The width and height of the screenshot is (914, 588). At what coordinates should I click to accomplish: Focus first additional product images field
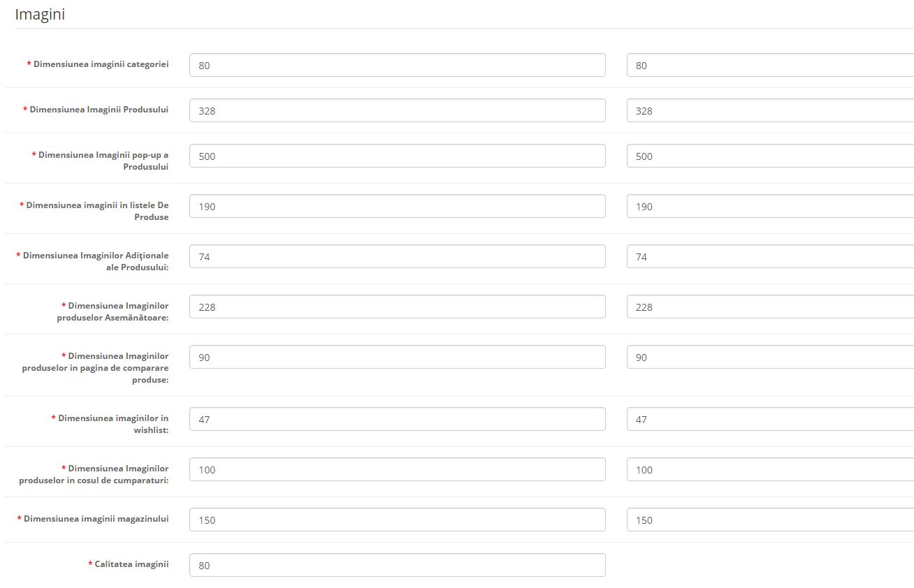tap(397, 256)
